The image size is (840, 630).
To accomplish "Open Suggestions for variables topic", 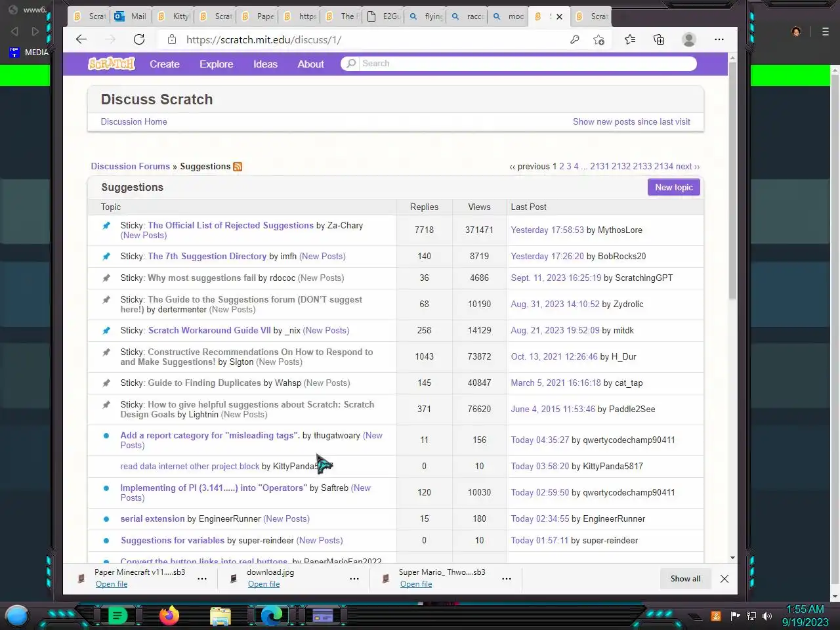I will [173, 540].
